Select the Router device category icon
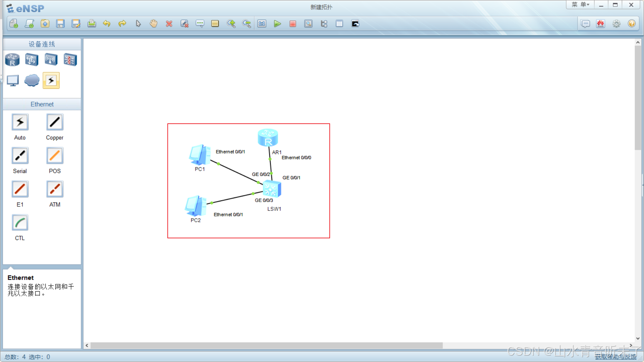 pyautogui.click(x=12, y=60)
